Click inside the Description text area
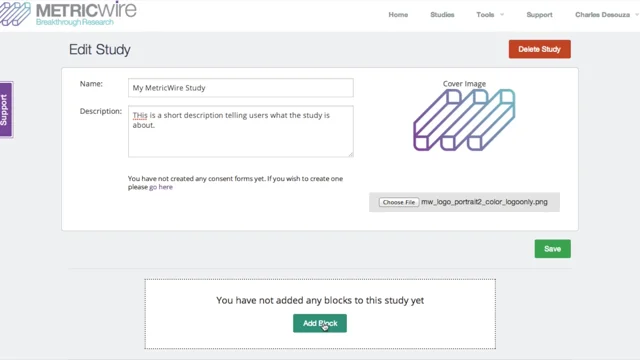 pyautogui.click(x=241, y=131)
